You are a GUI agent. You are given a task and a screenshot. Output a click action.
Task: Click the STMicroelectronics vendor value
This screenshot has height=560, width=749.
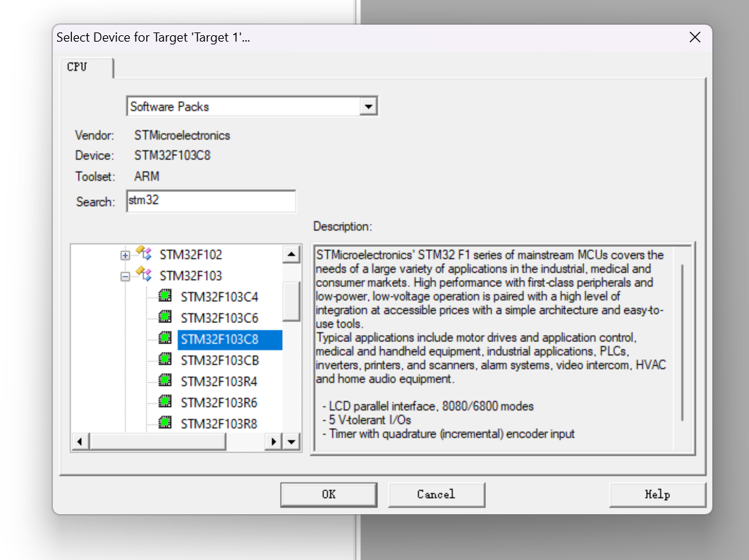pyautogui.click(x=182, y=135)
